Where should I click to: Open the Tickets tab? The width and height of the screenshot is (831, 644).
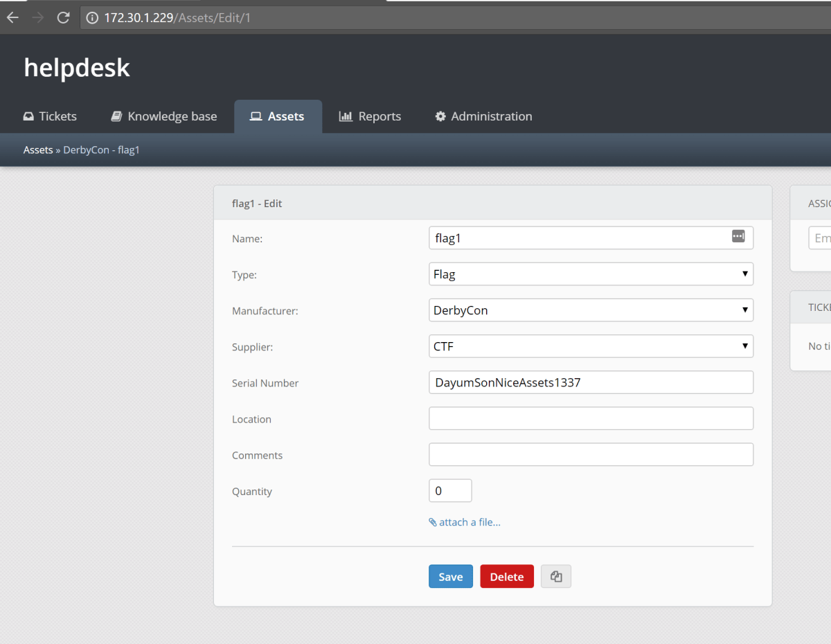point(50,116)
